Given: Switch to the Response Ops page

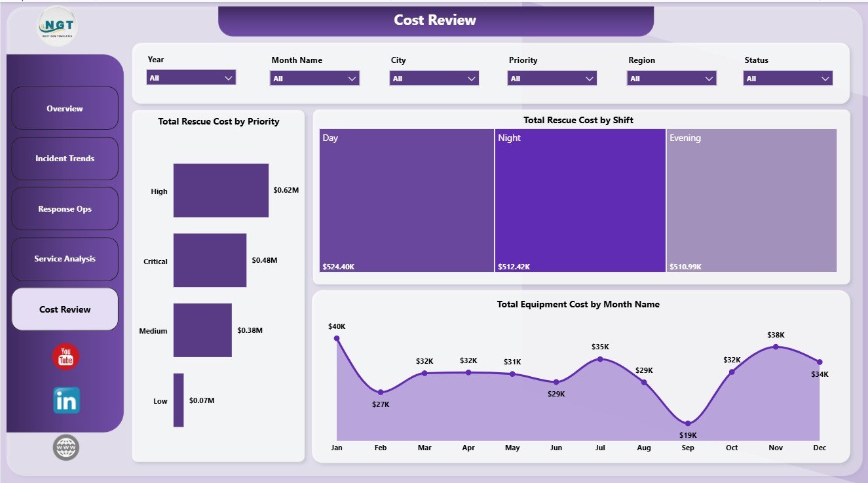Looking at the screenshot, I should coord(65,209).
